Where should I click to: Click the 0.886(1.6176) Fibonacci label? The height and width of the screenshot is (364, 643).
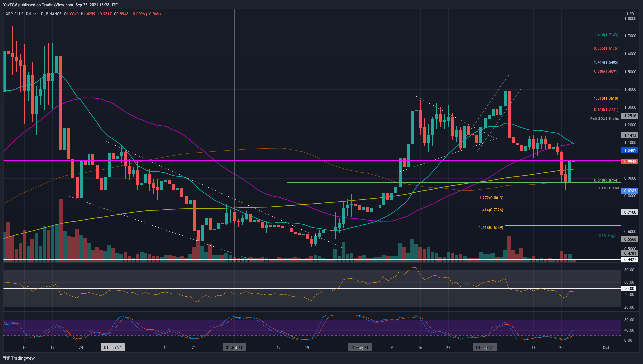(606, 48)
